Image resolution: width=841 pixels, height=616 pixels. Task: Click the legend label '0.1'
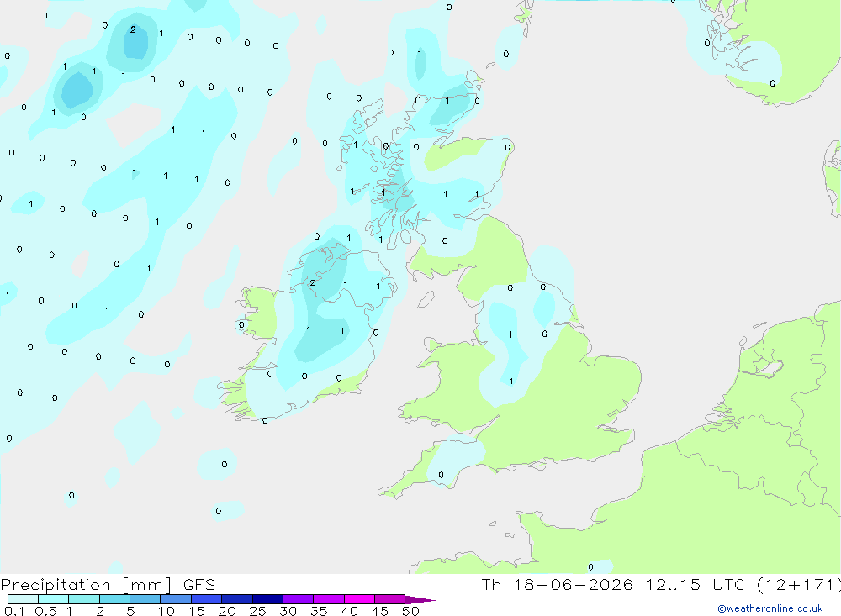tap(14, 611)
